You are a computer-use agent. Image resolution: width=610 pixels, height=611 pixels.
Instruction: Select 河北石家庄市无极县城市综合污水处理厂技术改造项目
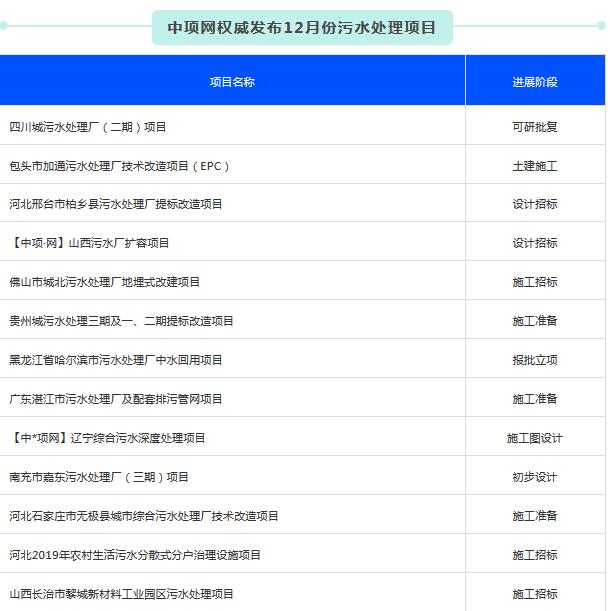pyautogui.click(x=144, y=516)
